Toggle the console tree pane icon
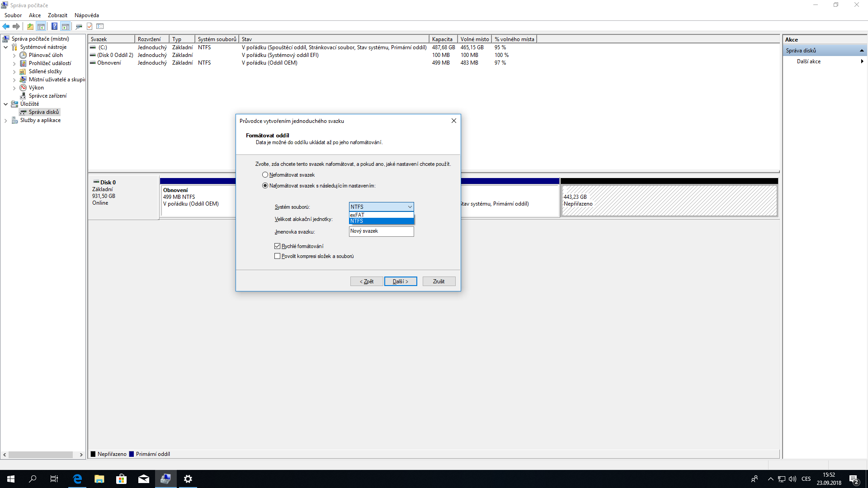Screen dimensions: 868x488 [x=41, y=26]
